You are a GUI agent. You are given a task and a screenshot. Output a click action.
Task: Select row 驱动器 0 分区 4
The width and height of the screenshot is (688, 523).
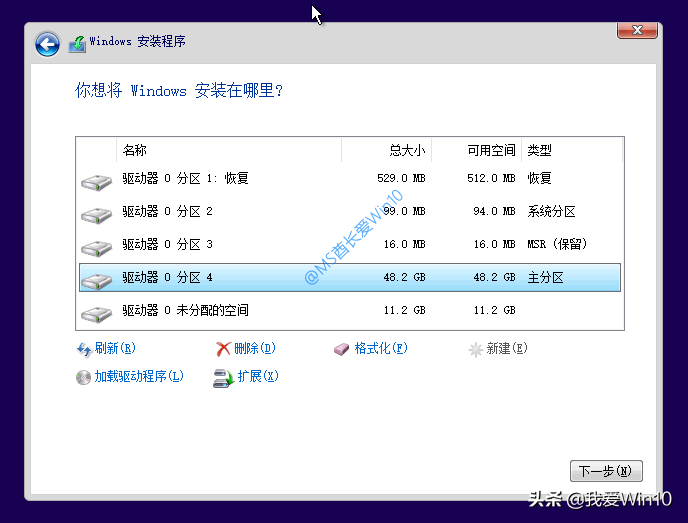(350, 277)
